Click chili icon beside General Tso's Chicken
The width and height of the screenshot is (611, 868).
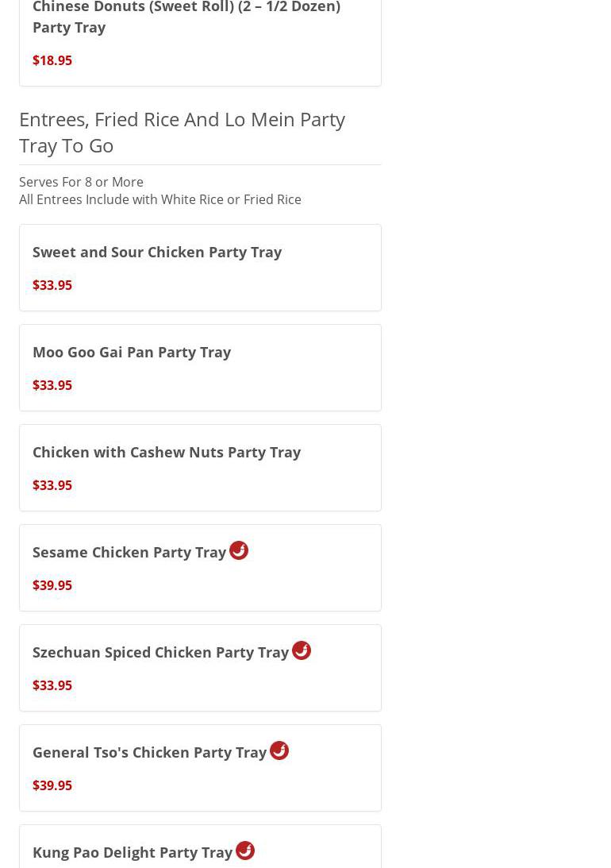point(279,750)
